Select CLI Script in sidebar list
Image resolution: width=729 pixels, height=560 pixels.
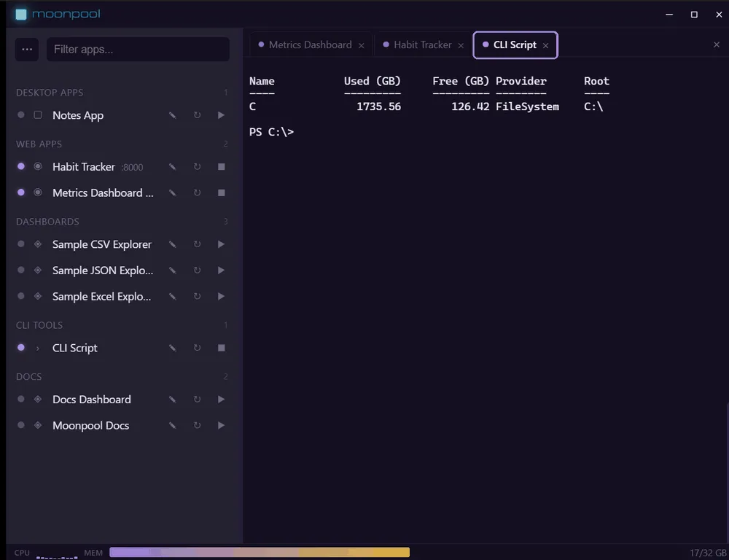tap(75, 348)
